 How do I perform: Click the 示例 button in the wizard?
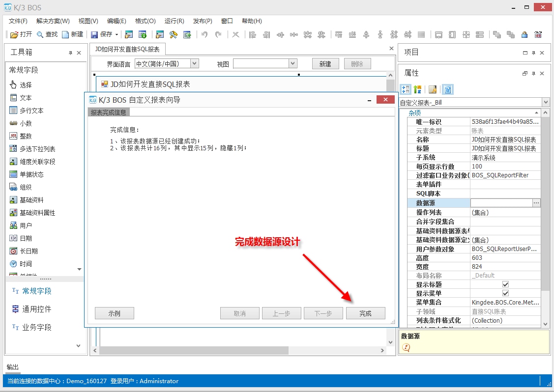(115, 313)
